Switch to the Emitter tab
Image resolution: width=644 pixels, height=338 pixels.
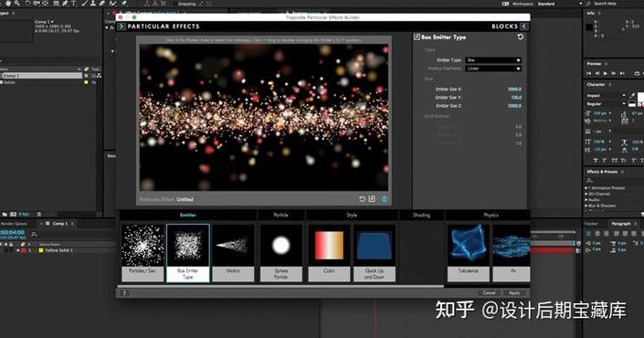188,215
